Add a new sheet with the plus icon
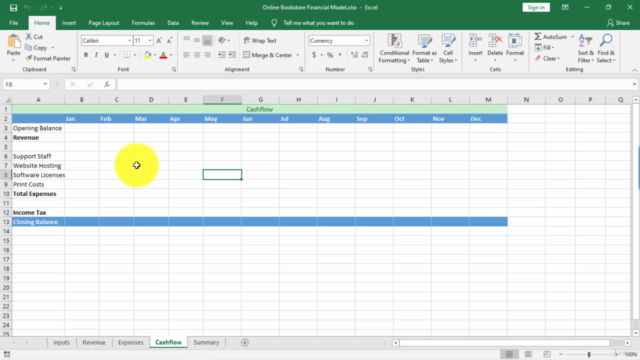The height and width of the screenshot is (360, 640). (244, 343)
